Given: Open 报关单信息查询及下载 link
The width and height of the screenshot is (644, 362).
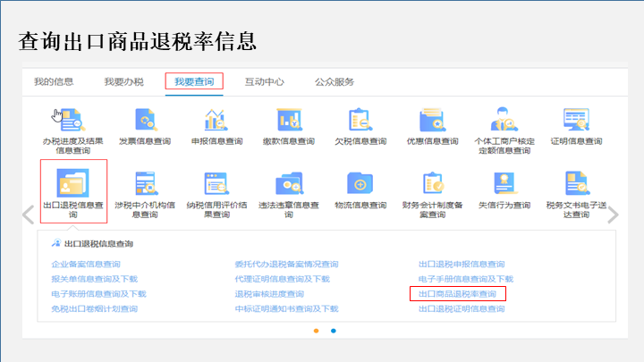Looking at the screenshot, I should click(x=95, y=279).
